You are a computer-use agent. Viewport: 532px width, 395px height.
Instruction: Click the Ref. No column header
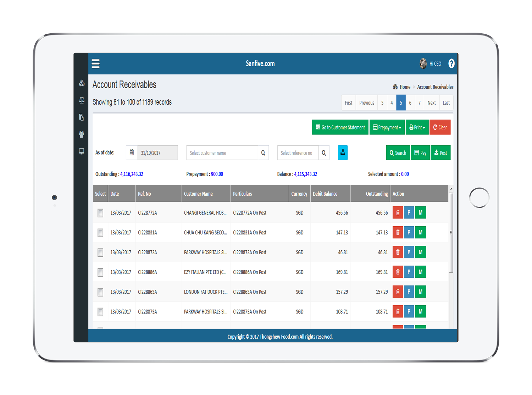[159, 194]
